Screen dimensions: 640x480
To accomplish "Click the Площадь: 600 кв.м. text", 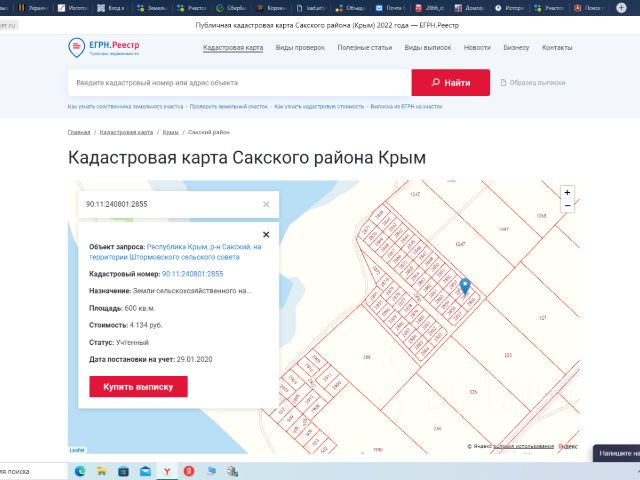I will pyautogui.click(x=122, y=308).
